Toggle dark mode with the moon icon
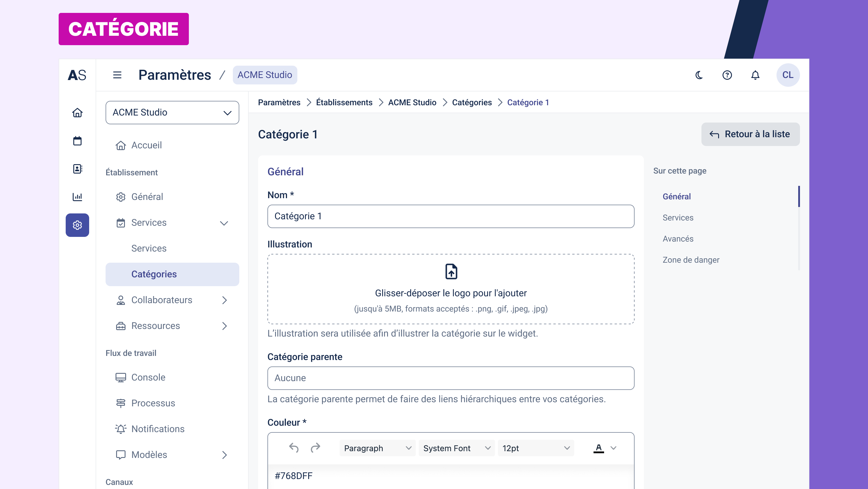The height and width of the screenshot is (489, 868). [699, 75]
